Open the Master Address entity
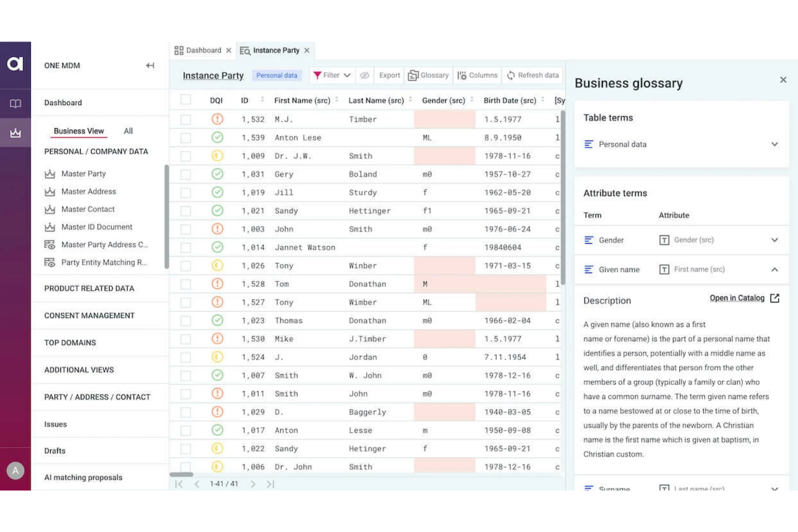The image size is (798, 532). point(88,191)
